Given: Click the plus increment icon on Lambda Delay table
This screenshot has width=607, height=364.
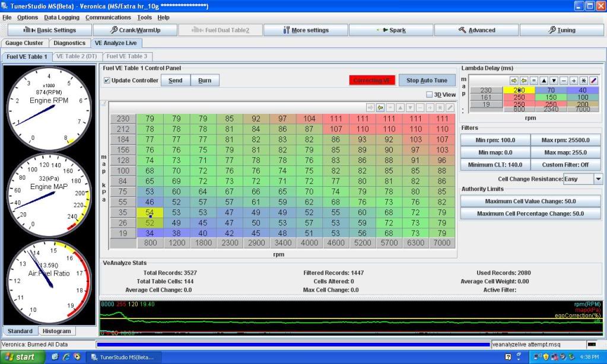Looking at the screenshot, I should 574,81.
